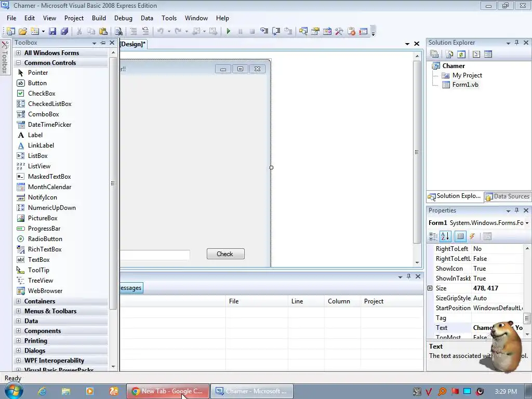Screen dimensions: 532x399
Task: Show Events with the lightning bolt icon
Action: [x=472, y=236]
